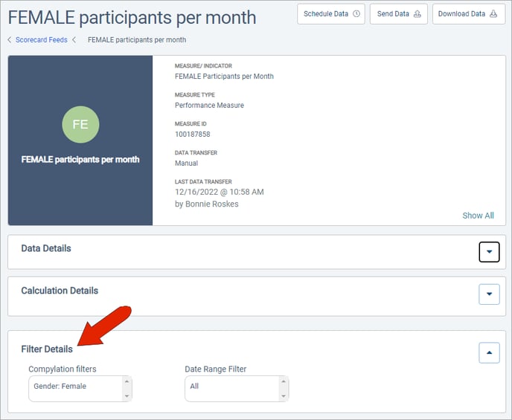Click the chevron after Scorecard Feeds breadcrumb
Viewport: 512px width, 420px height.
click(x=74, y=39)
